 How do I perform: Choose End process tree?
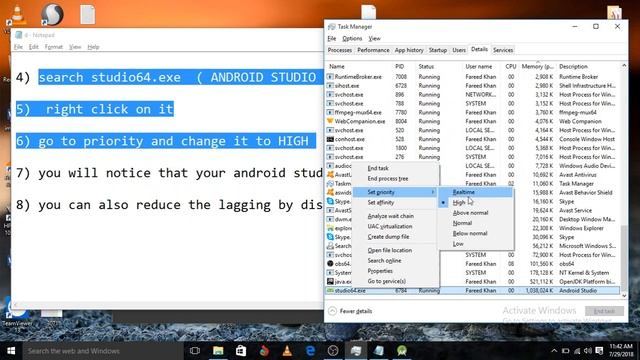pyautogui.click(x=388, y=178)
